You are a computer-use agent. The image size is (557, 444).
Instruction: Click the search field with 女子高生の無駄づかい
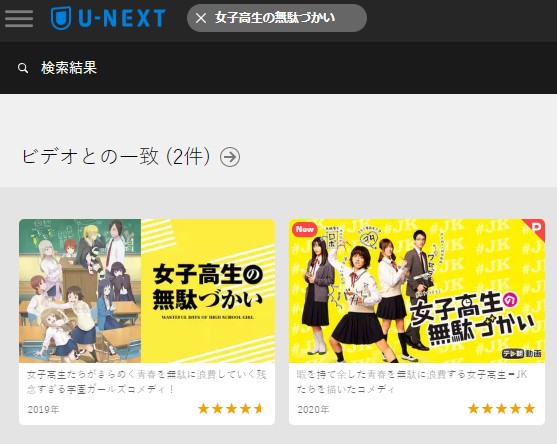pyautogui.click(x=277, y=18)
